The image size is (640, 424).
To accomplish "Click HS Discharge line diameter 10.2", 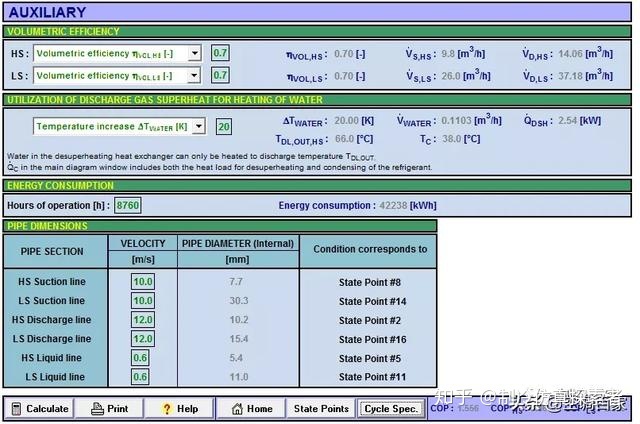I will [x=239, y=320].
